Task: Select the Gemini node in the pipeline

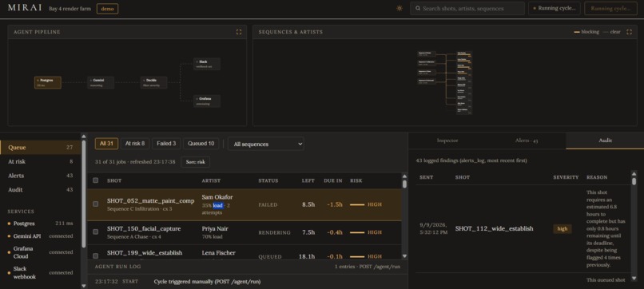Action: coord(101,82)
